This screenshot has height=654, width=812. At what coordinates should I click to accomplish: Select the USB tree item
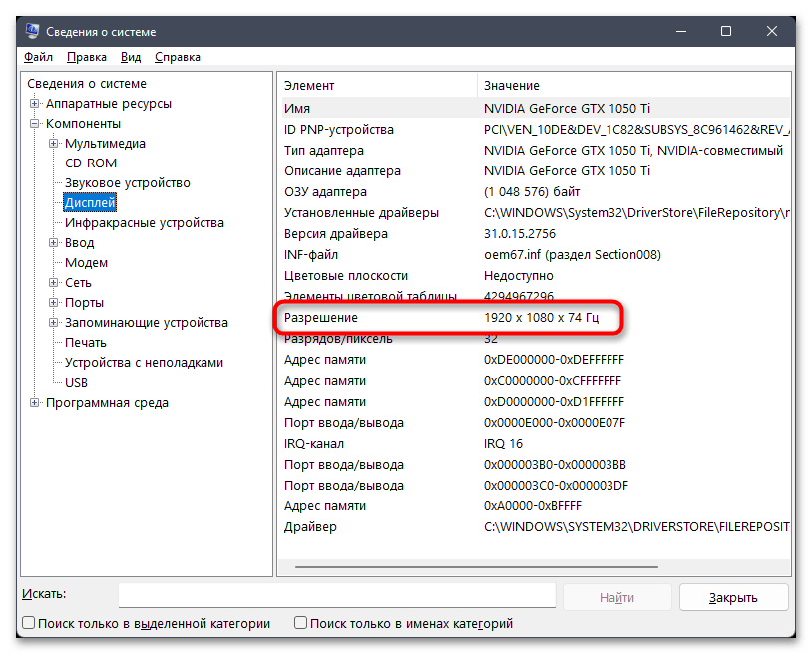(76, 383)
